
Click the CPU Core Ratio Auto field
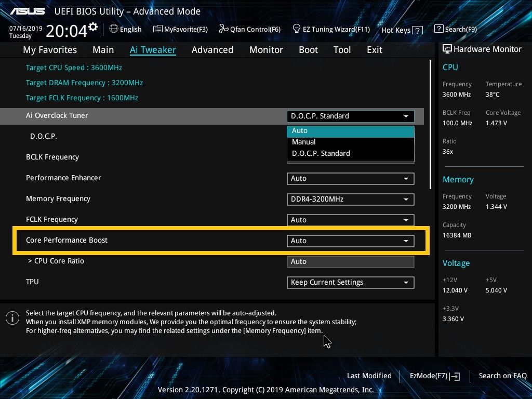pos(351,262)
